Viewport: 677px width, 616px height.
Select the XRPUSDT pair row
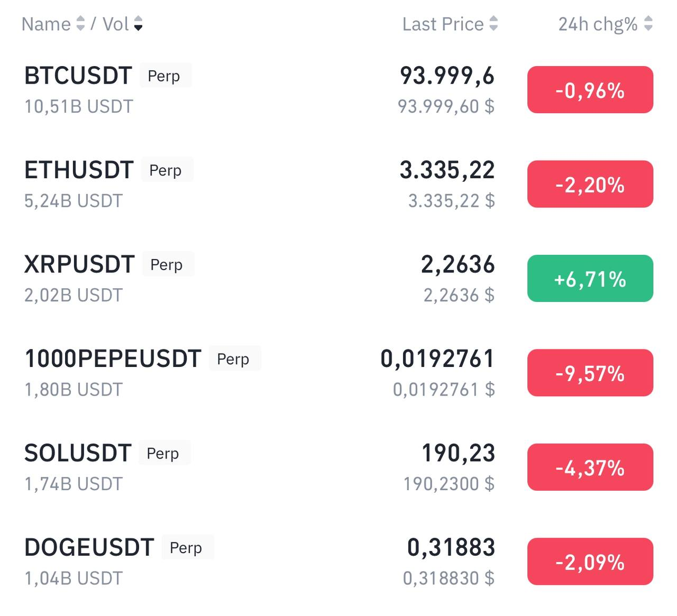[x=79, y=264]
